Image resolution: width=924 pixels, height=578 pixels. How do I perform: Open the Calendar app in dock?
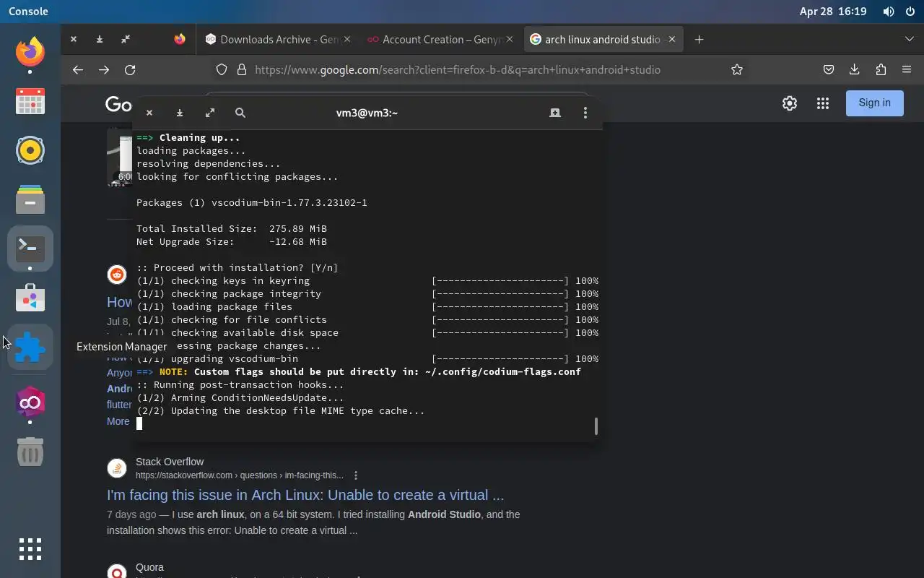pos(30,101)
